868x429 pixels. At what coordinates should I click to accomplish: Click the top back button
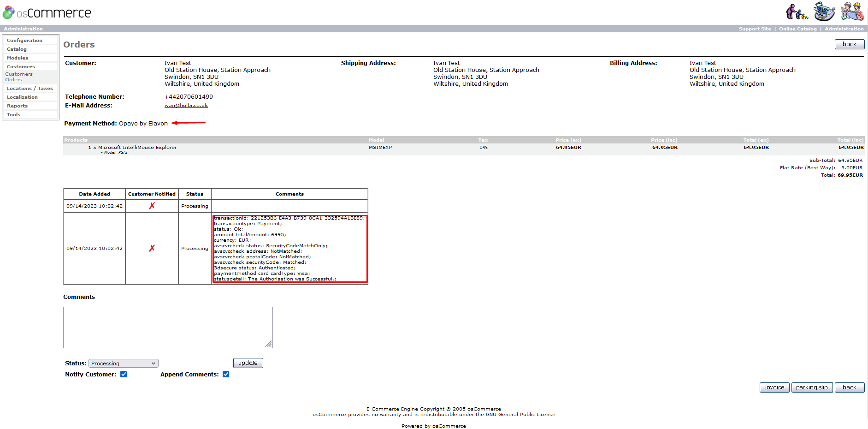849,44
